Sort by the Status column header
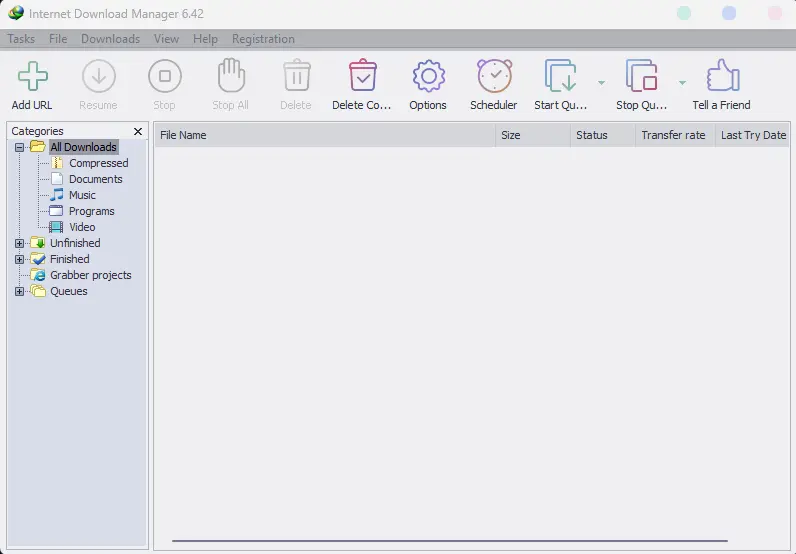The width and height of the screenshot is (796, 554). click(603, 135)
